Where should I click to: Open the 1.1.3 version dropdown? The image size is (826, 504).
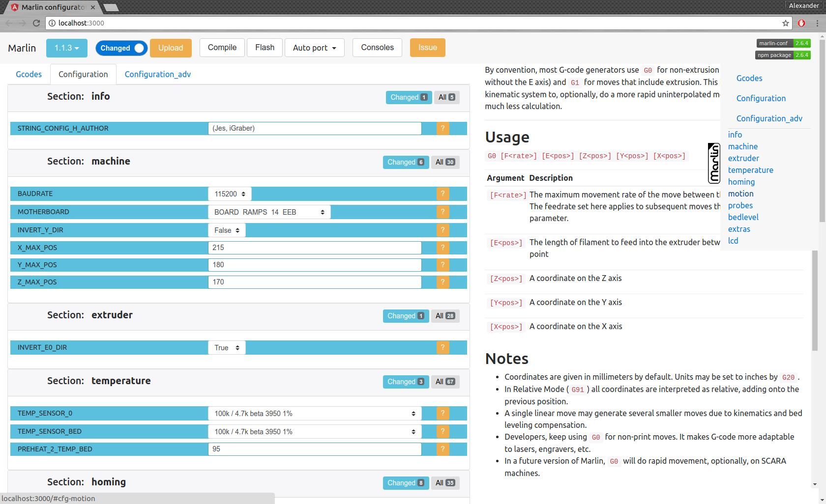pyautogui.click(x=66, y=48)
